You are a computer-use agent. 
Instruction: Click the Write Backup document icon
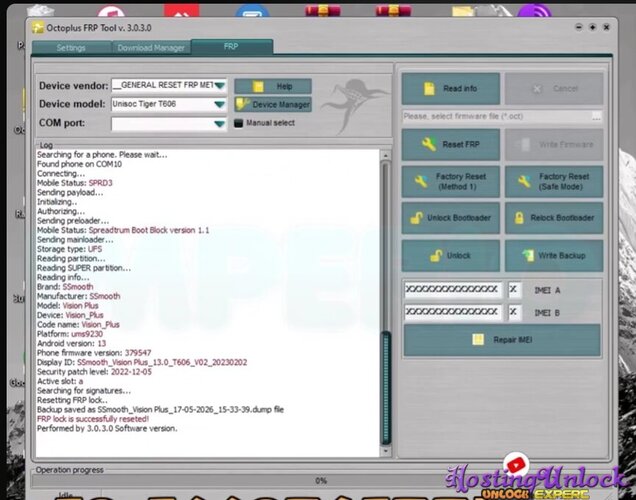tap(528, 255)
